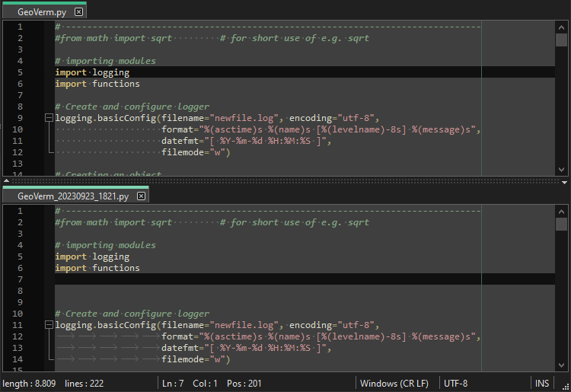This screenshot has height=392, width=571.
Task: Switch to the GeoVerm.py tab
Action: pyautogui.click(x=42, y=12)
